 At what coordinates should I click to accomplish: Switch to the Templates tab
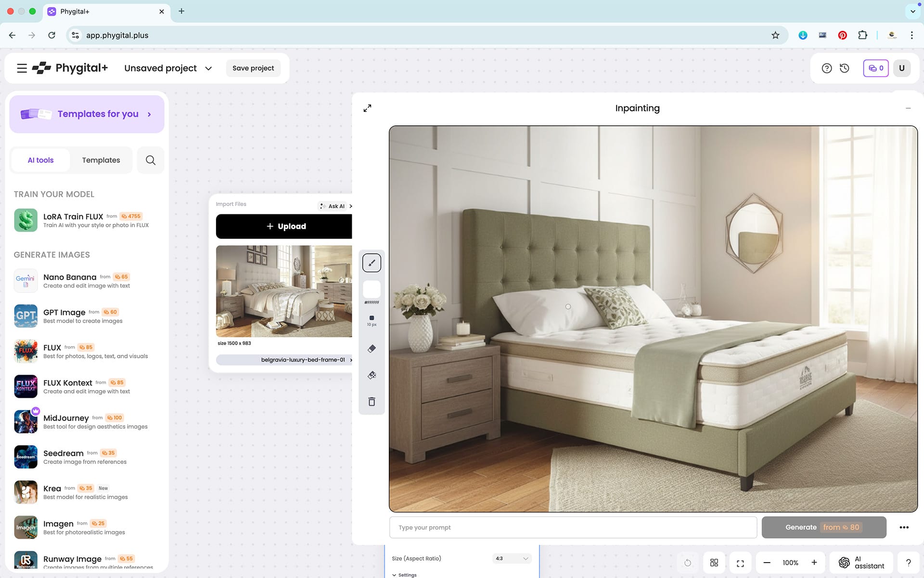pyautogui.click(x=101, y=160)
